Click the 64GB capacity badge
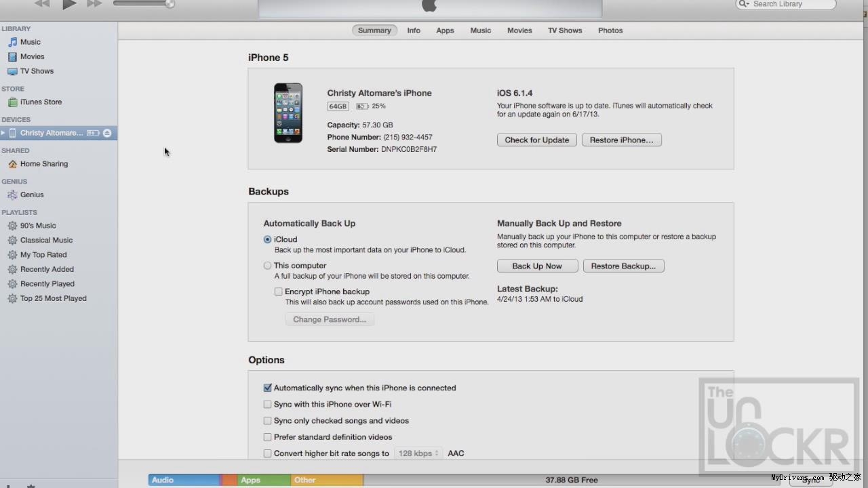The width and height of the screenshot is (868, 488). 338,106
